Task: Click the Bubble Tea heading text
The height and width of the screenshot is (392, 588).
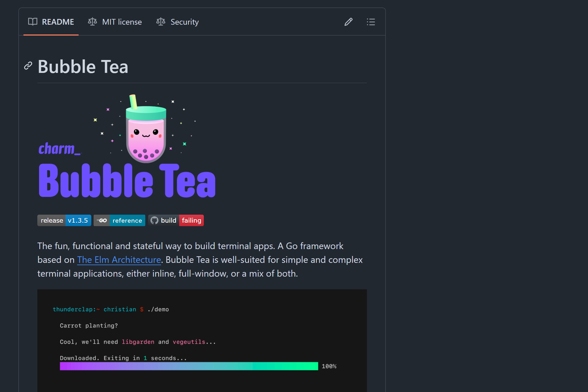Action: (83, 67)
